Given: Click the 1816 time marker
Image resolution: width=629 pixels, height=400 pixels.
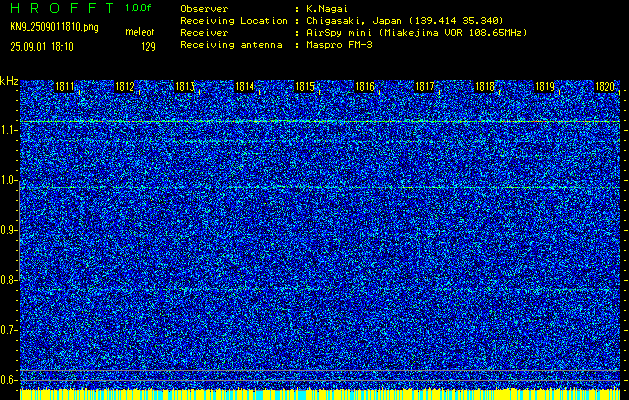Looking at the screenshot, I should pos(365,87).
